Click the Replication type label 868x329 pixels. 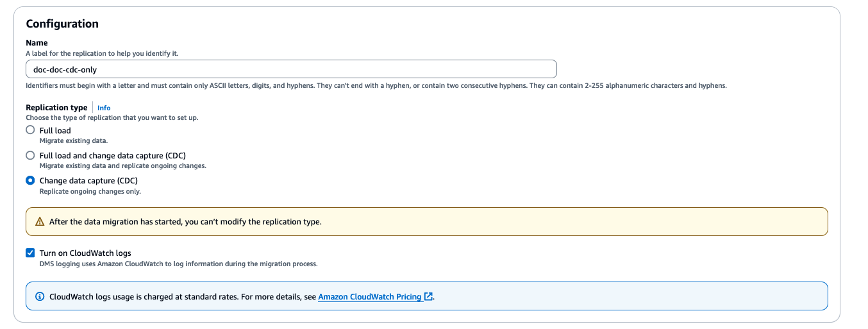(x=56, y=108)
